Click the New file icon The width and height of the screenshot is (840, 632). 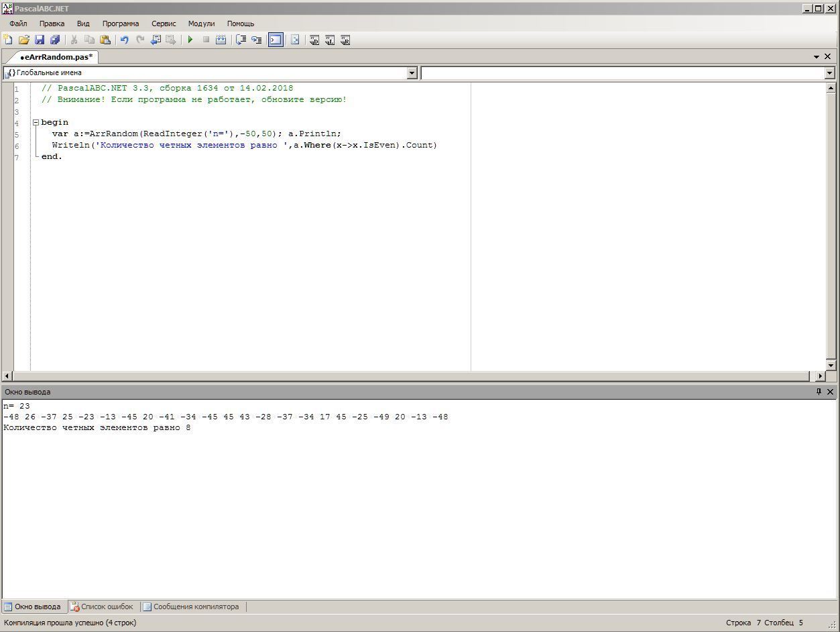(8, 40)
